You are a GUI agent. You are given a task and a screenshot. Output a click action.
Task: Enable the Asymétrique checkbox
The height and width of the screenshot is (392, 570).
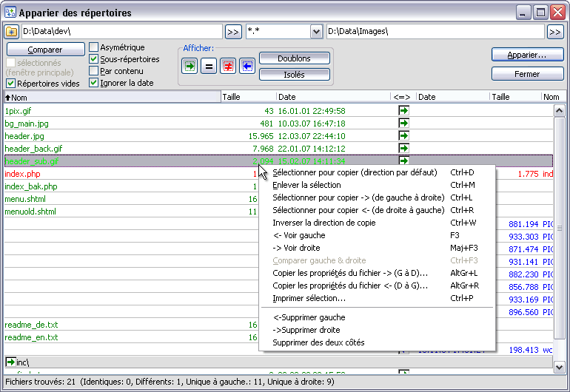pos(94,47)
